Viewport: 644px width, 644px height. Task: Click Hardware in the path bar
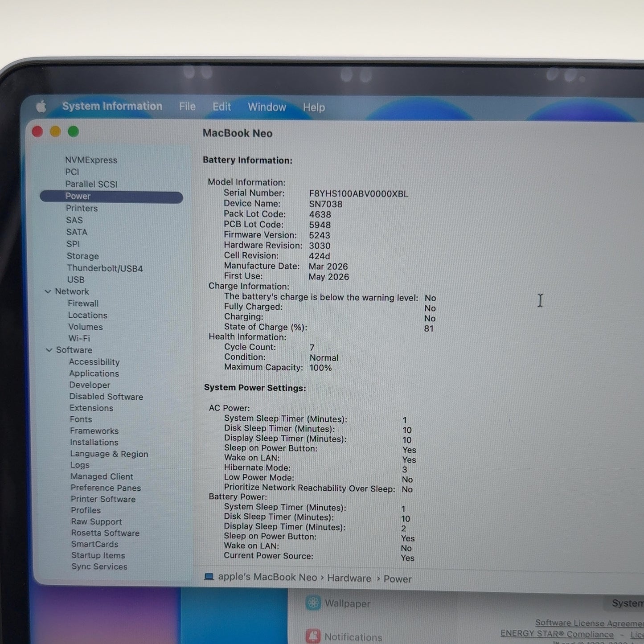(x=349, y=578)
